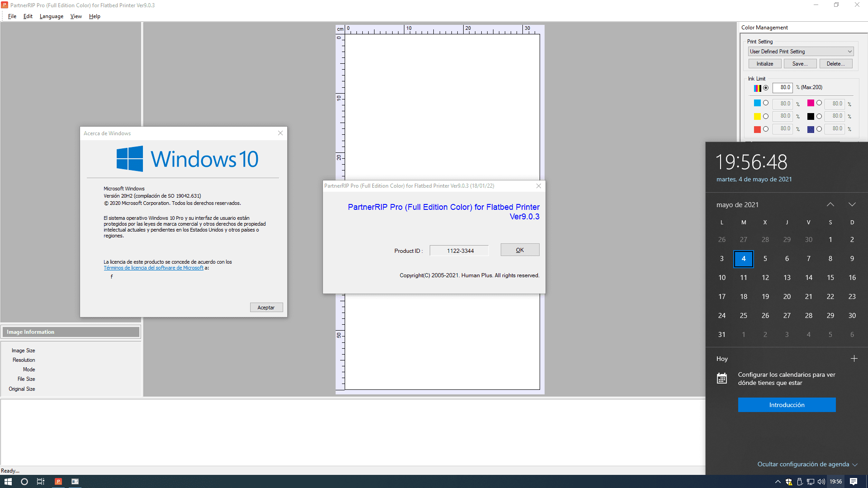The image size is (868, 488).
Task: Open PartnerRIP Pro from the taskbar
Action: (x=58, y=481)
